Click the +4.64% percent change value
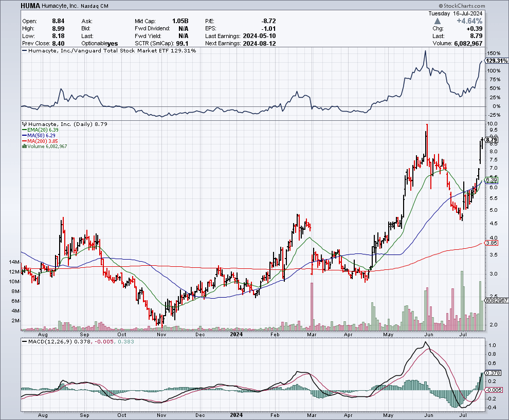Screen dimensions: 509x420 pos(484,21)
